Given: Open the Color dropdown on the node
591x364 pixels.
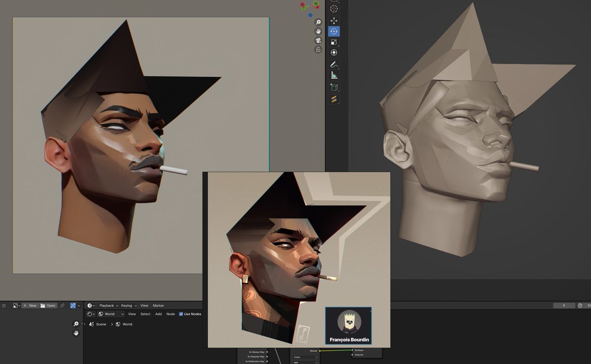Looking at the screenshot, I should click(305, 357).
